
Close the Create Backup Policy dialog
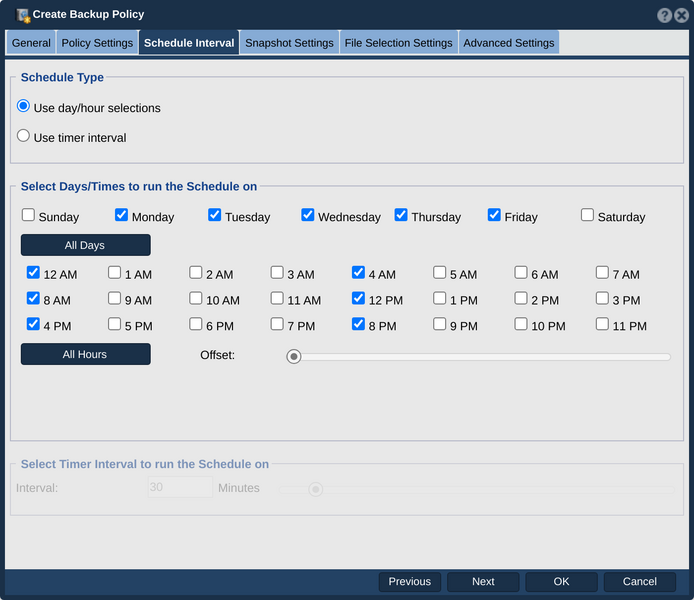tap(682, 15)
